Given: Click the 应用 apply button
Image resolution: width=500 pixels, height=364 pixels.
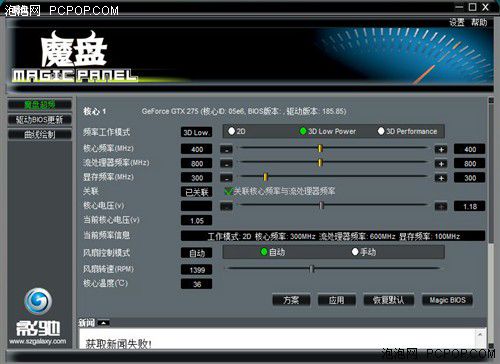Looking at the screenshot, I should 337,300.
